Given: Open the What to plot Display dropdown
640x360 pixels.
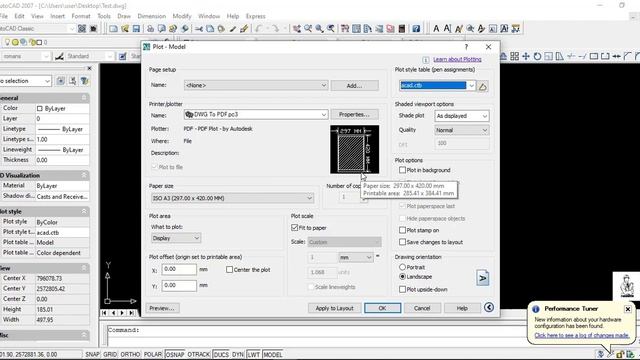Looking at the screenshot, I should tap(176, 238).
